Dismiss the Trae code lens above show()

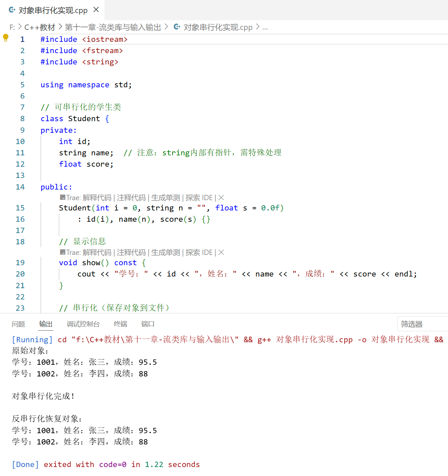[x=221, y=253]
